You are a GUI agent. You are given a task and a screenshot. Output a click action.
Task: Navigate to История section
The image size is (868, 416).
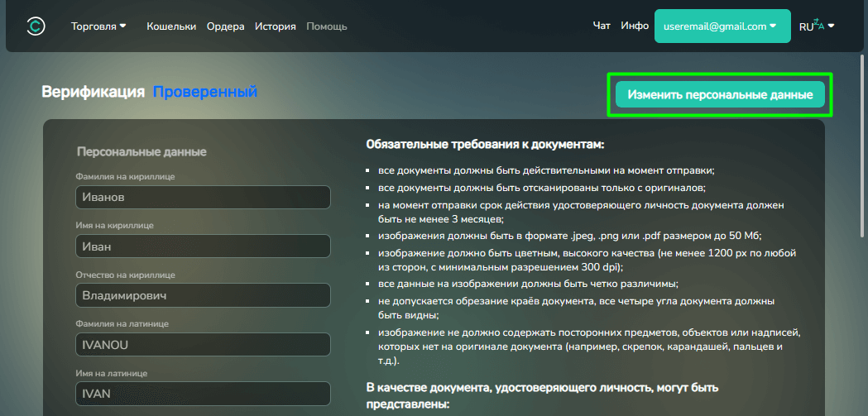[x=276, y=26]
